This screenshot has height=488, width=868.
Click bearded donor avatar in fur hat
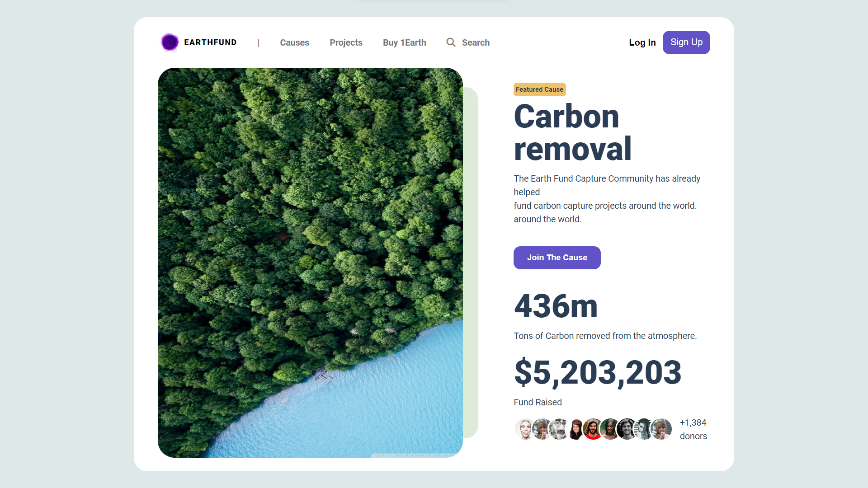pyautogui.click(x=593, y=429)
